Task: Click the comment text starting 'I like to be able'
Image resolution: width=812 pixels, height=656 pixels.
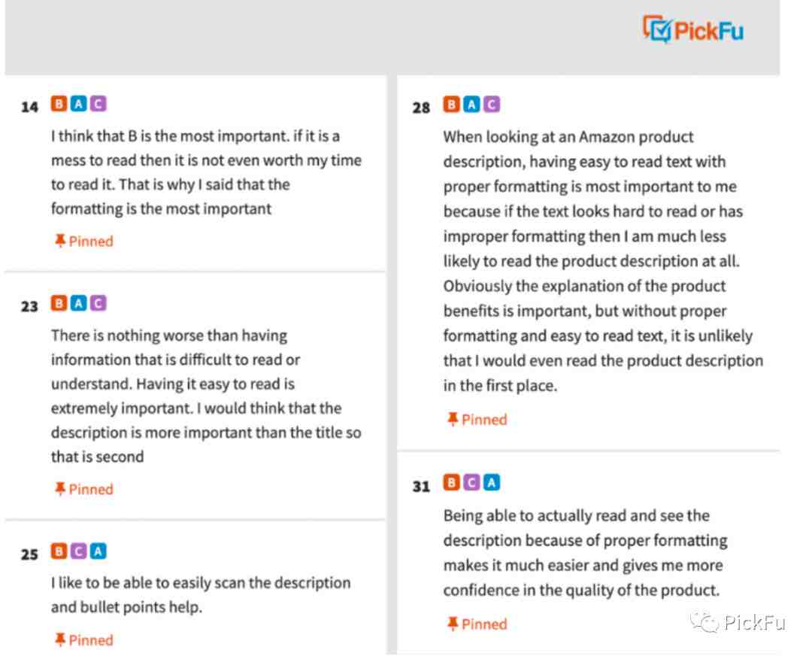Action: pyautogui.click(x=201, y=595)
